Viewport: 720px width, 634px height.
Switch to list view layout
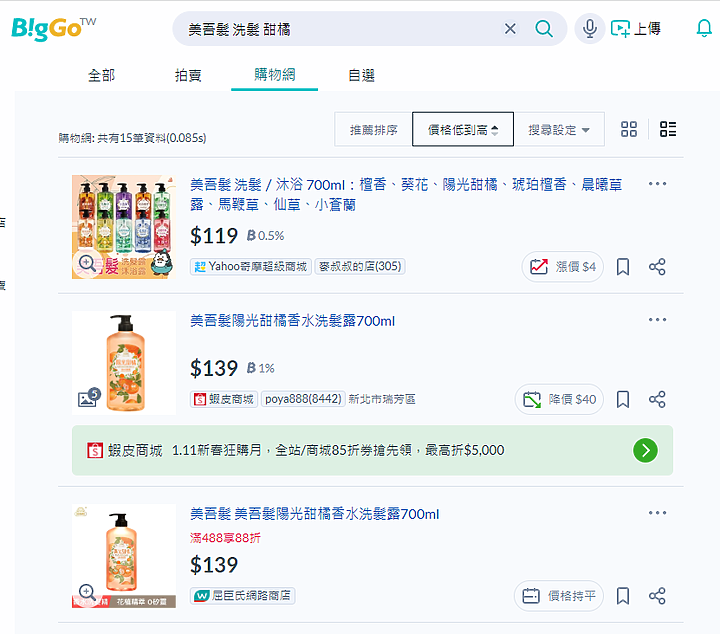[x=668, y=129]
